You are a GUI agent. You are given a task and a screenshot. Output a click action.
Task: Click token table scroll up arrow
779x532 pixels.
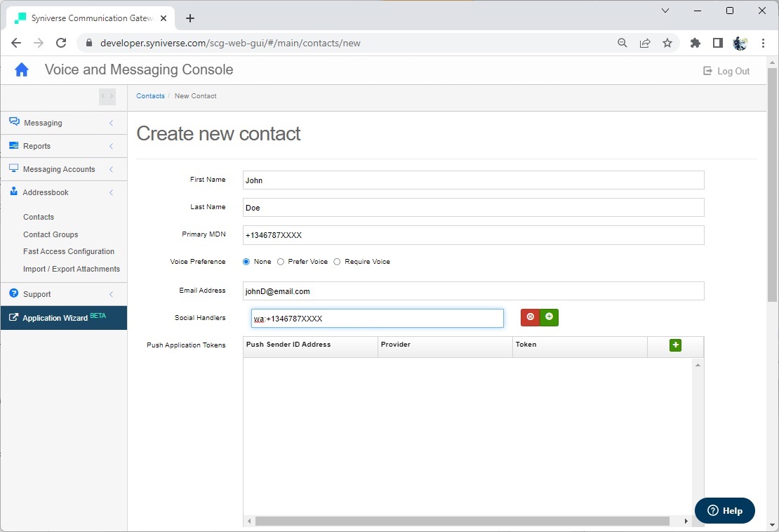pos(698,365)
